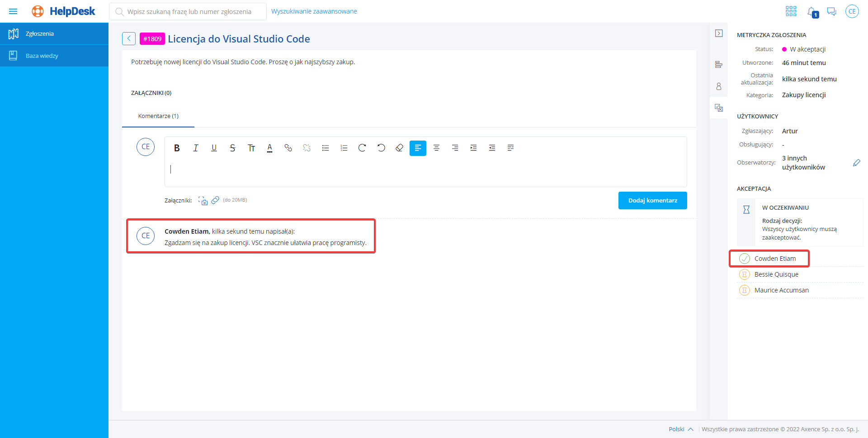
Task: Toggle underline formatting in editor
Action: [x=214, y=148]
